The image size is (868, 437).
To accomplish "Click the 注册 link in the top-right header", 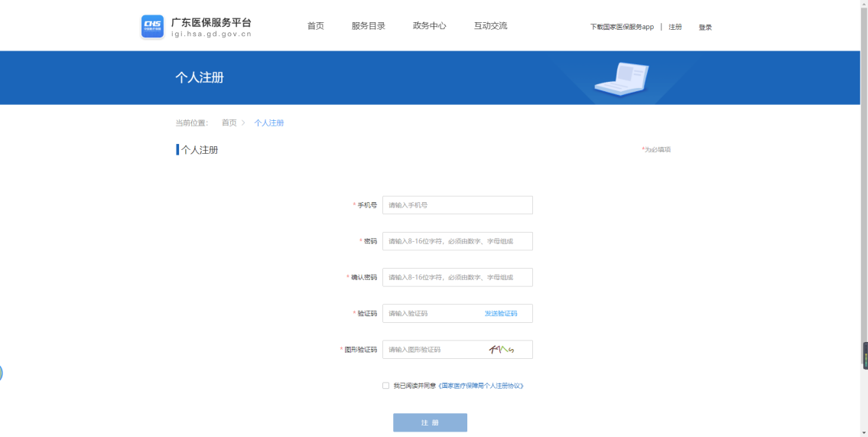I will coord(675,27).
